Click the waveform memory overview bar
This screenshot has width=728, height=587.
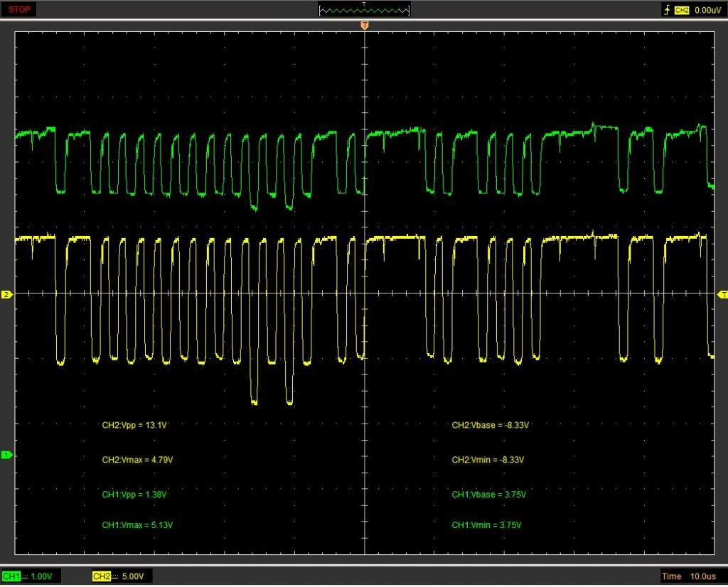pyautogui.click(x=364, y=10)
